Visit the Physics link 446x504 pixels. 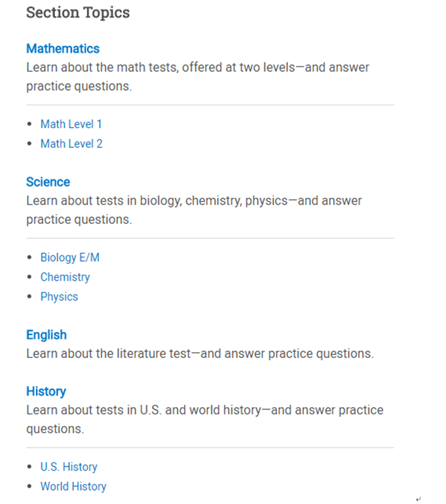[59, 297]
